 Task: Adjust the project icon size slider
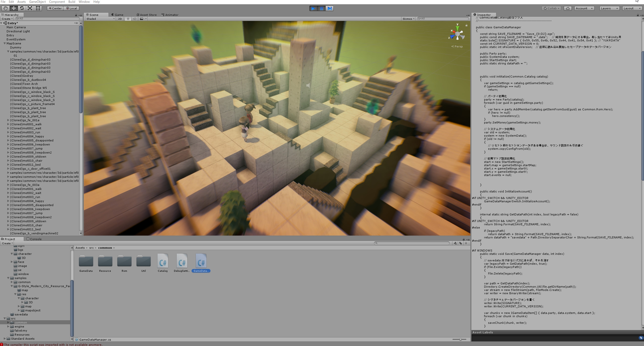coord(461,339)
